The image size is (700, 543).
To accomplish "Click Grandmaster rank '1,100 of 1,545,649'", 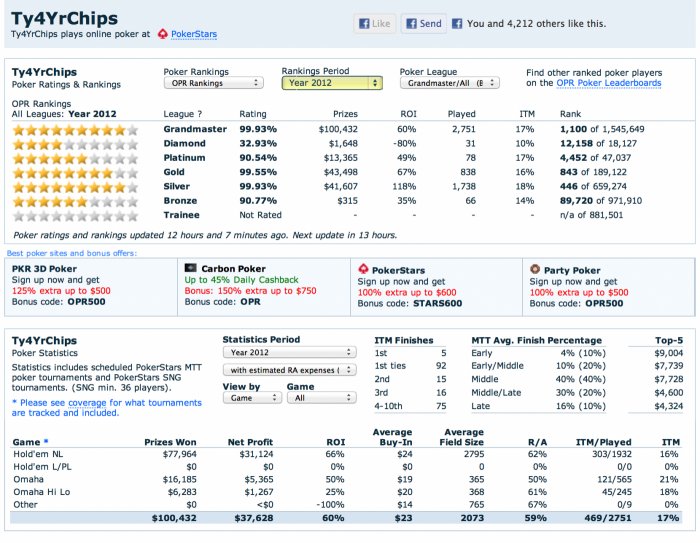I will [x=602, y=129].
